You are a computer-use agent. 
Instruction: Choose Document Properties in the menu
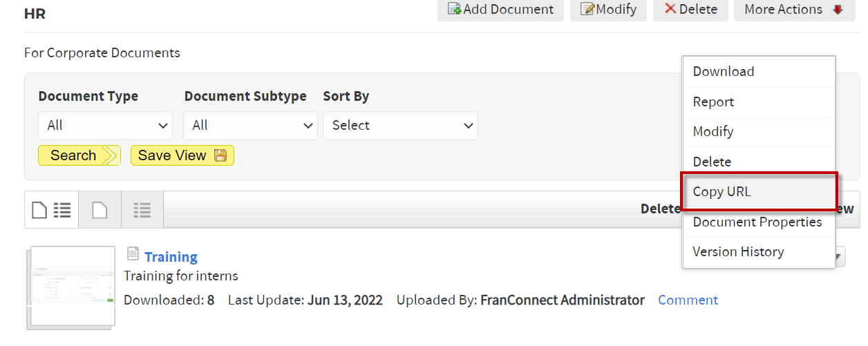click(759, 222)
